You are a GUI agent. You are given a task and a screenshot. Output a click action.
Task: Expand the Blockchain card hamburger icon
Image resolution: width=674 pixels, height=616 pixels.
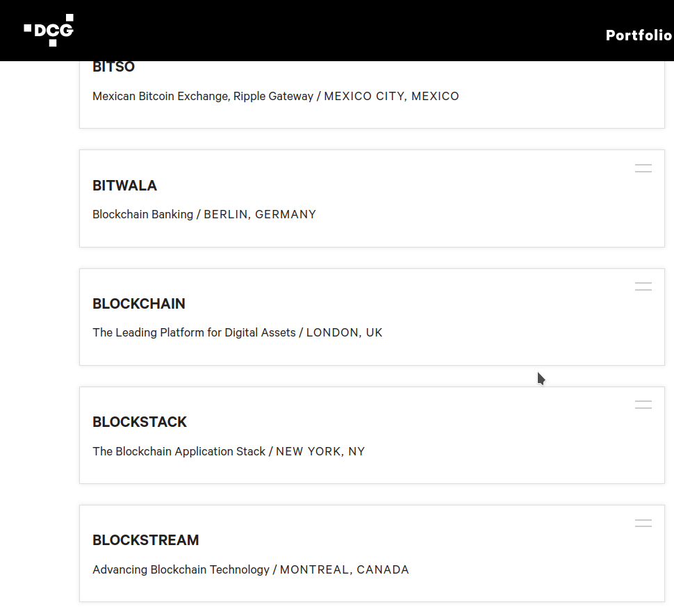(x=643, y=286)
